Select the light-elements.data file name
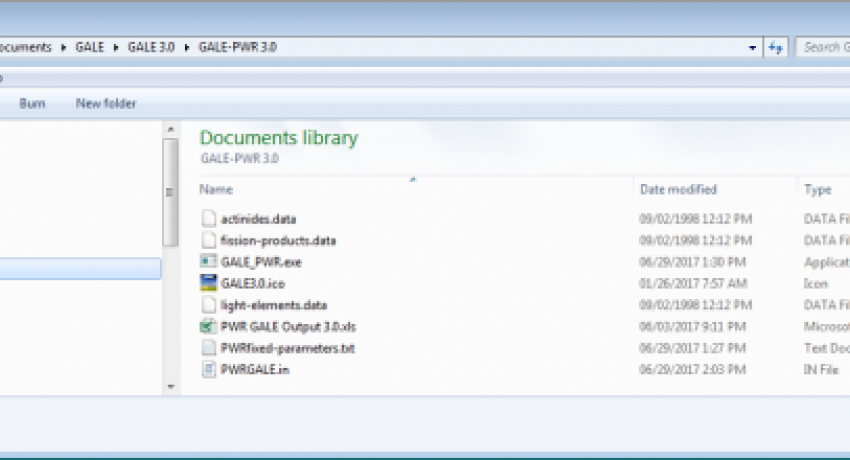Screen dimensions: 850x460 (274, 306)
